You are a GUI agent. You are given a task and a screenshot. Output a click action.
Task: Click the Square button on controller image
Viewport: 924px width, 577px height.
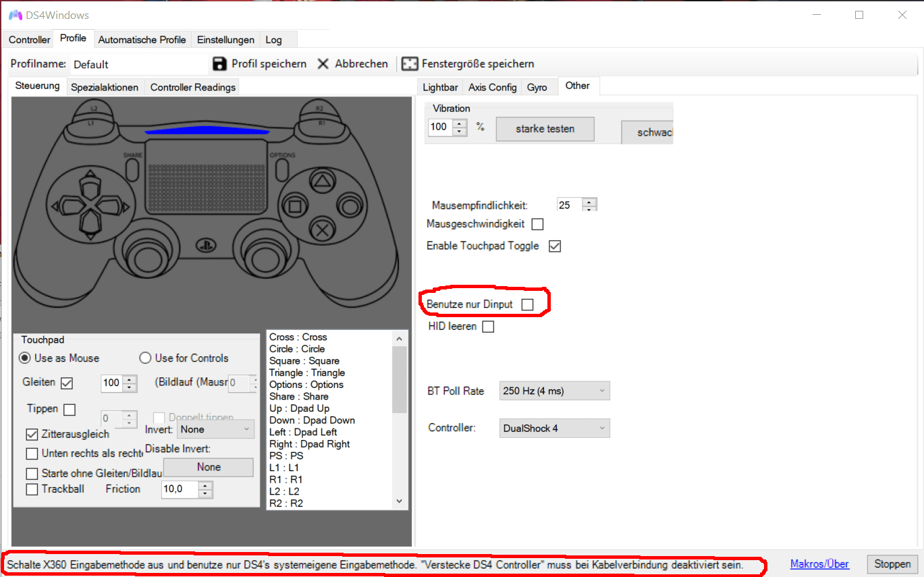click(294, 204)
